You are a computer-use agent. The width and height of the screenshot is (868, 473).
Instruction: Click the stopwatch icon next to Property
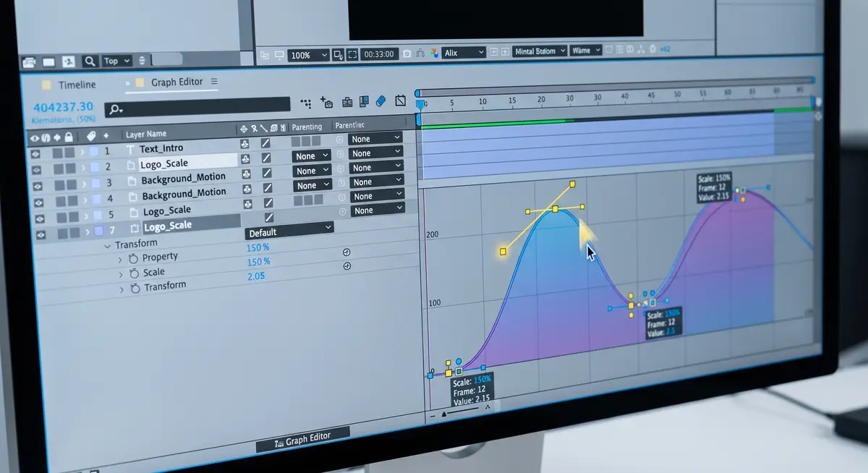coord(132,258)
